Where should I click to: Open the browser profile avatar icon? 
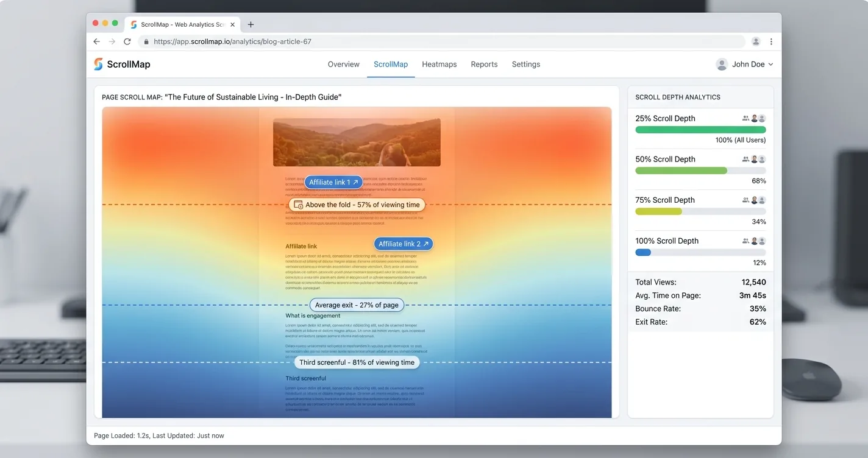(x=756, y=41)
